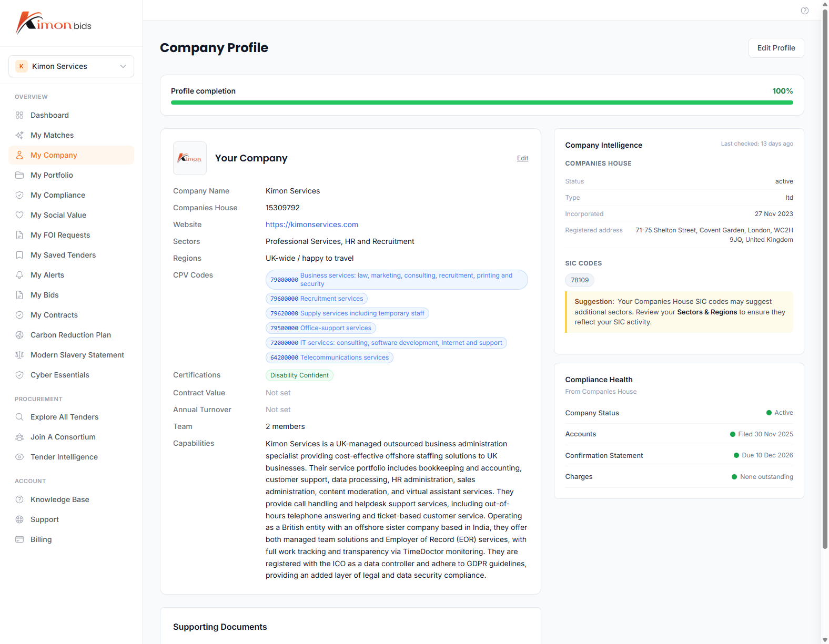Click the Carbon Reduction Plan globe icon

pos(19,335)
